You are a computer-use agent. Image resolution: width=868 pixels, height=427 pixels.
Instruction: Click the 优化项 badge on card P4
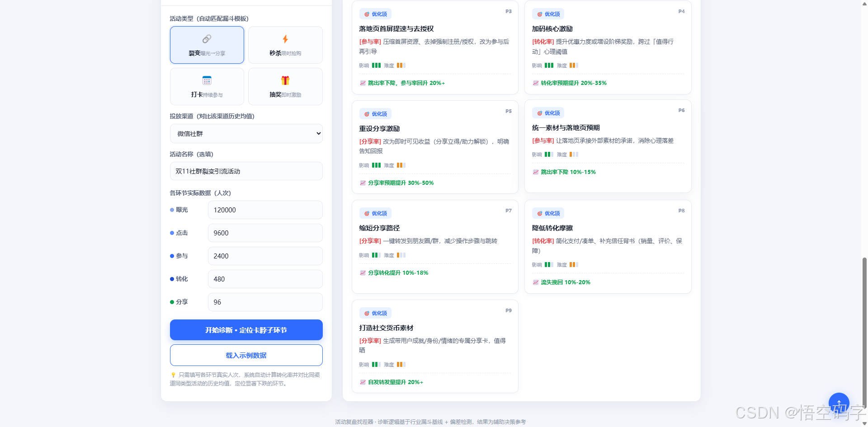tap(548, 14)
